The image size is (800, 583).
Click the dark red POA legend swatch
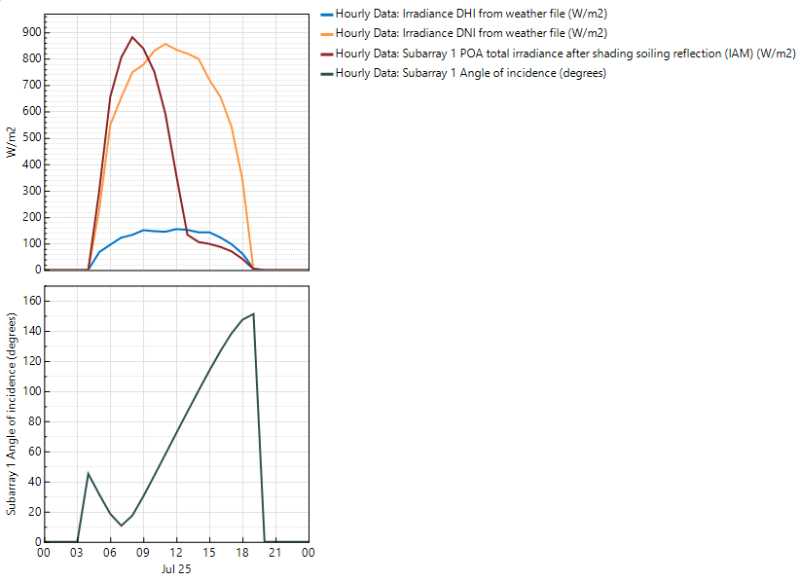pos(326,54)
